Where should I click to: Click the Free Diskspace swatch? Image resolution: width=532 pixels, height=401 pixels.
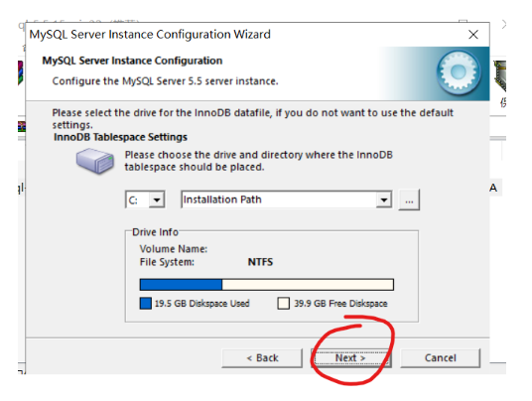[283, 304]
